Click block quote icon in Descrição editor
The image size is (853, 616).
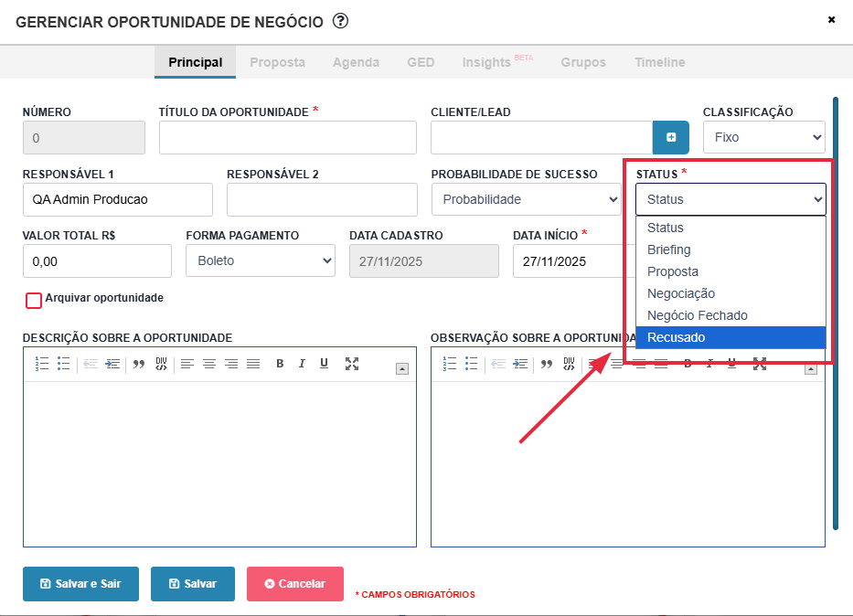pyautogui.click(x=140, y=364)
